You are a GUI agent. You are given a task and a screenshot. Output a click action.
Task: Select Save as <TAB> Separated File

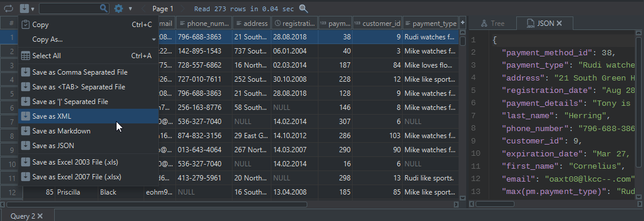coord(88,87)
